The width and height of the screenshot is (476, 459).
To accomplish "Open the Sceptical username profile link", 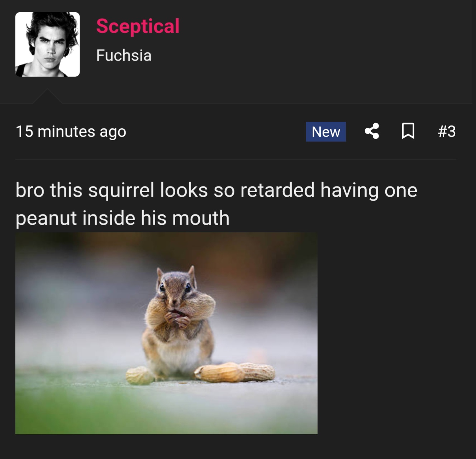I will [x=138, y=26].
